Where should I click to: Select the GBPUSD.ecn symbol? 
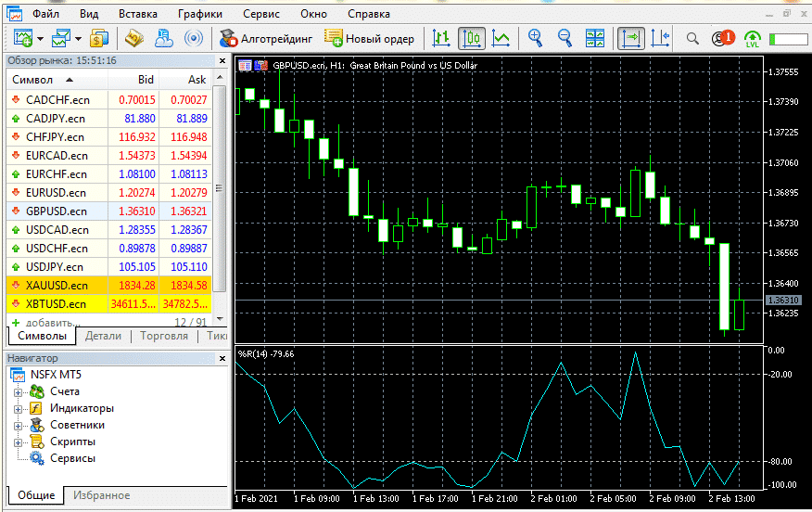57,211
